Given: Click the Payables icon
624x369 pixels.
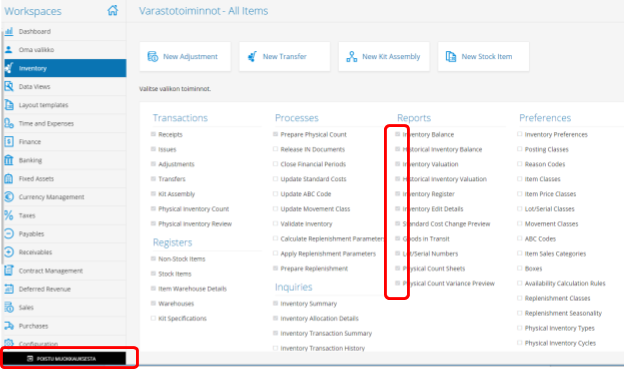Looking at the screenshot, I should (9, 234).
